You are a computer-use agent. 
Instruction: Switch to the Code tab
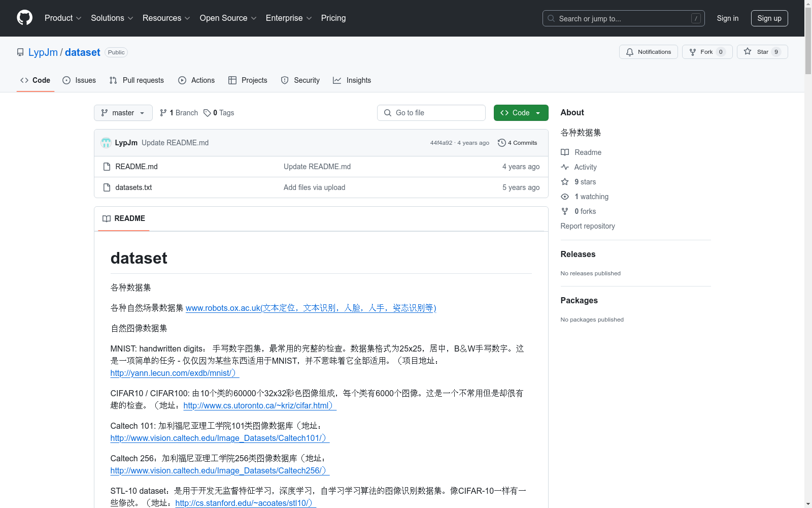coord(36,80)
